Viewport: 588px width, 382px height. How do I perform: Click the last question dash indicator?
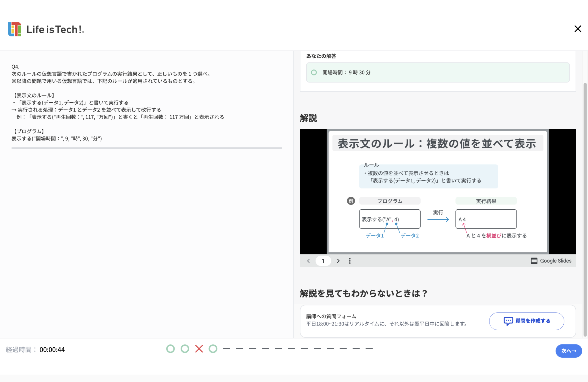[x=369, y=349]
